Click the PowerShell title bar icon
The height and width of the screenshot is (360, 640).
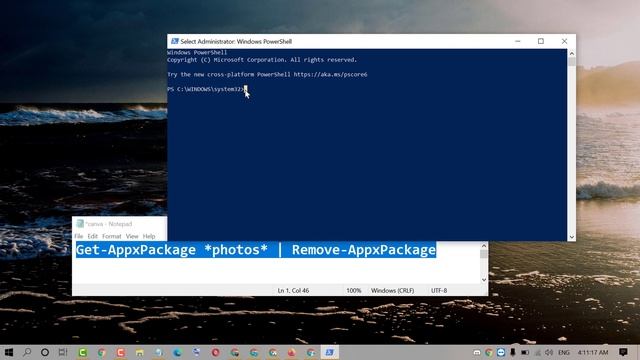(175, 41)
